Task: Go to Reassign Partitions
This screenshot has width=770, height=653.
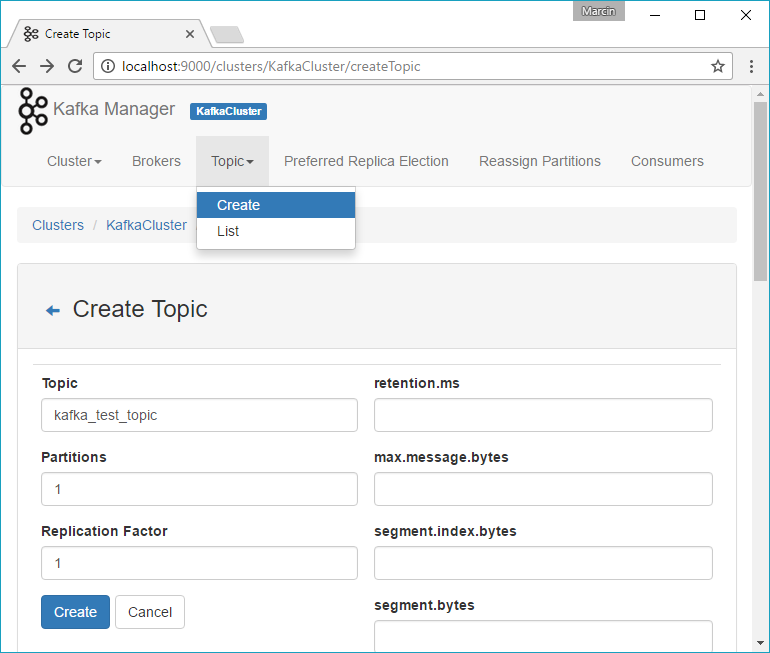Action: (x=540, y=161)
